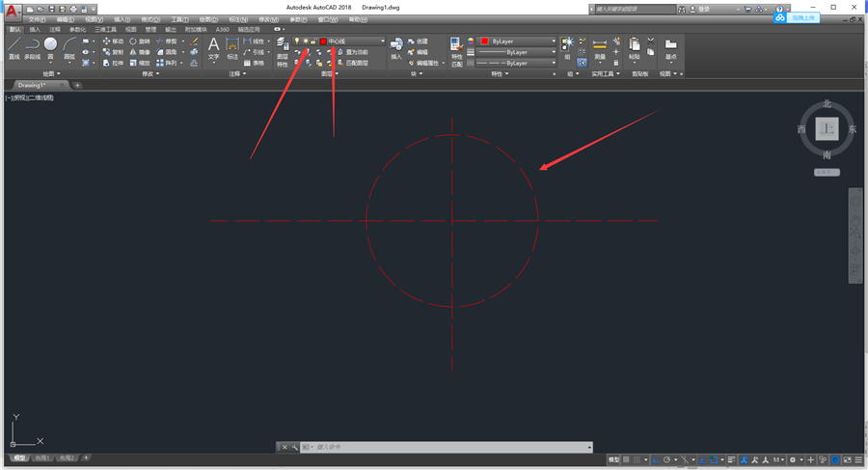Viewport: 868px width, 470px height.
Task: Click the 拉伸 stretch tool
Action: (113, 63)
